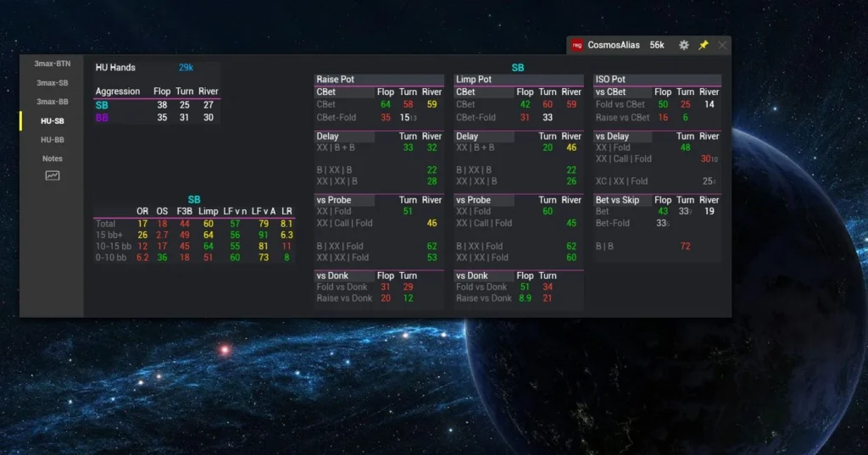Click the HU Hands label
This screenshot has height=455, width=868.
coord(115,68)
